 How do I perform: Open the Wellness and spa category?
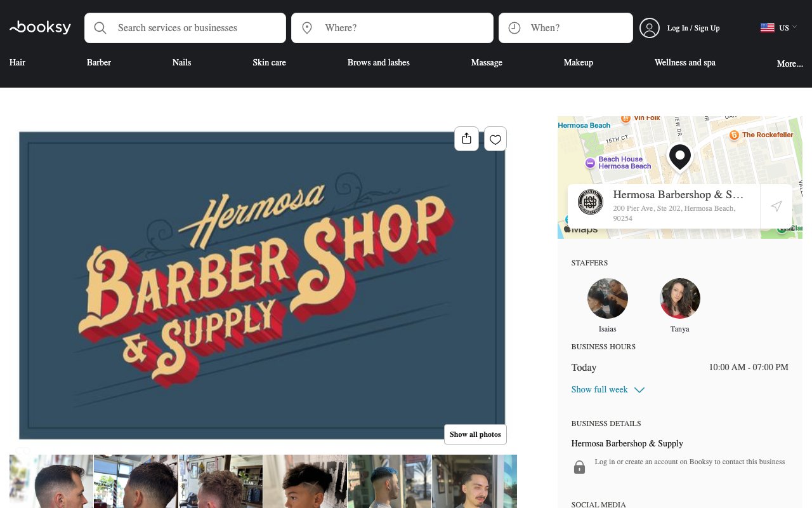tap(685, 62)
